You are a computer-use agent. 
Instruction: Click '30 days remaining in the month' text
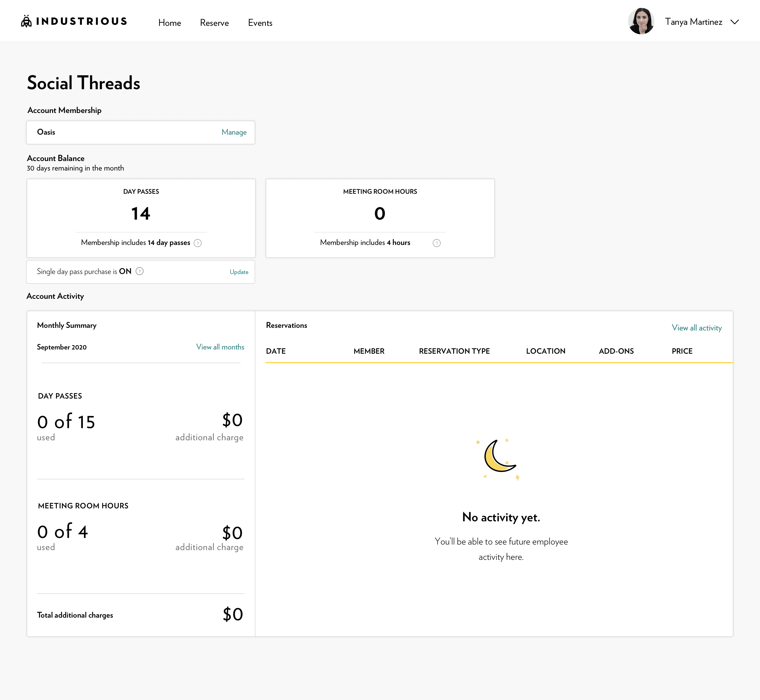(75, 168)
